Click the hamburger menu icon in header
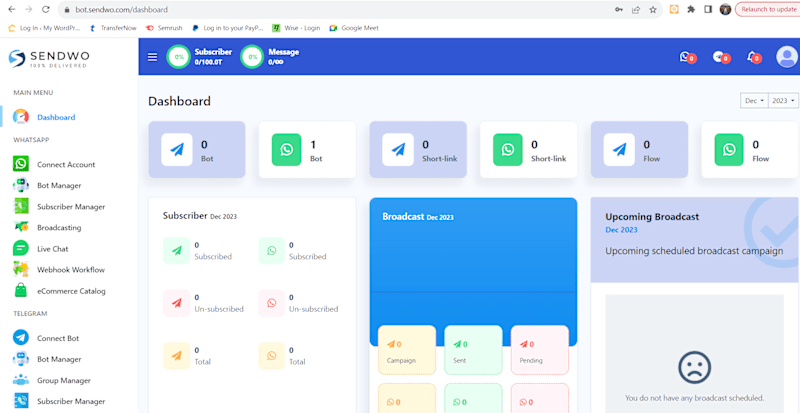Image resolution: width=800 pixels, height=413 pixels. [152, 57]
